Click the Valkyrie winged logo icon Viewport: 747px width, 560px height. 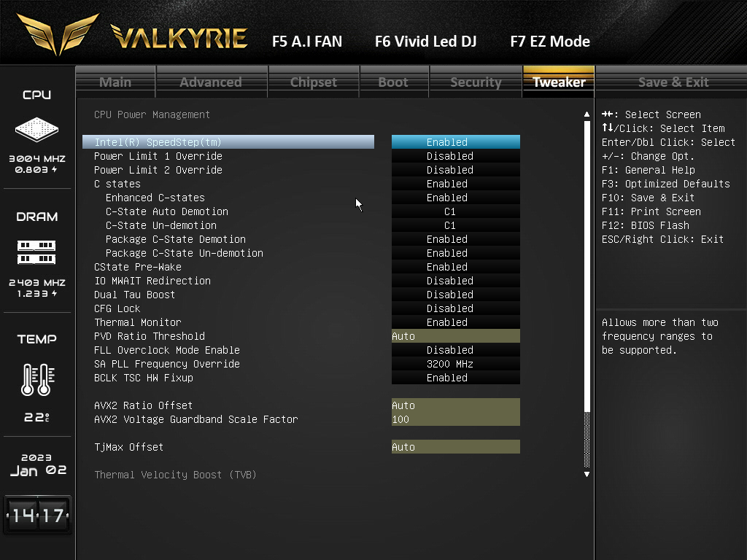58,34
